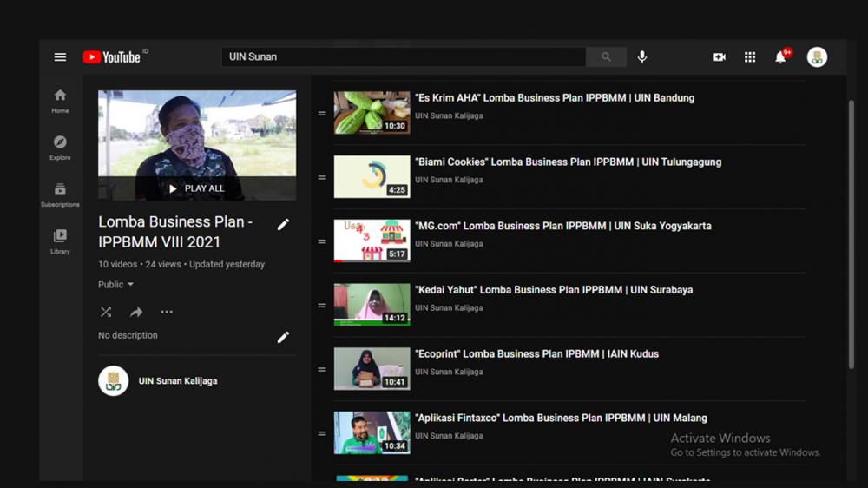The image size is (868, 488).
Task: Open the hamburger guide menu
Action: [60, 57]
